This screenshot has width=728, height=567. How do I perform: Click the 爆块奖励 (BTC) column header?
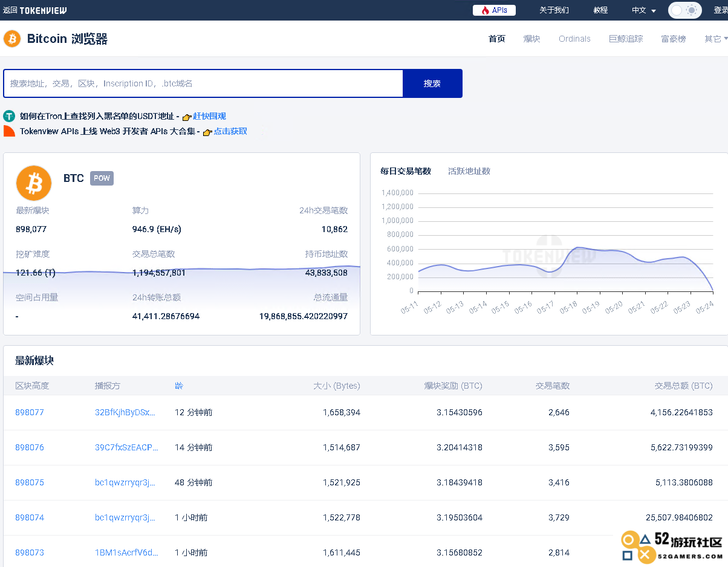(x=453, y=386)
